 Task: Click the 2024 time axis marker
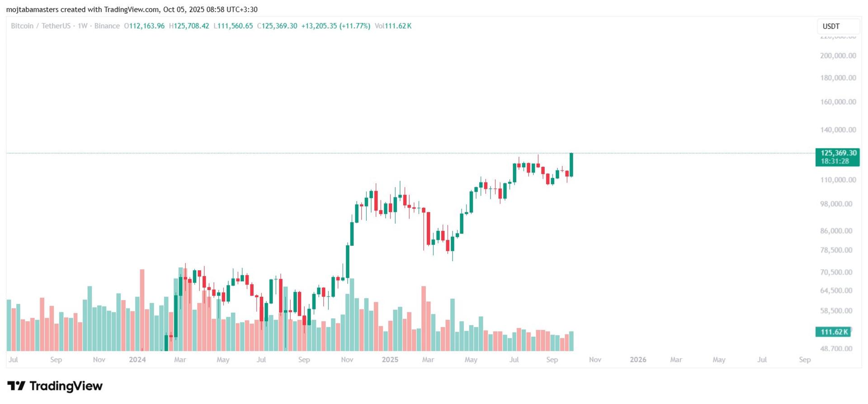pyautogui.click(x=137, y=360)
